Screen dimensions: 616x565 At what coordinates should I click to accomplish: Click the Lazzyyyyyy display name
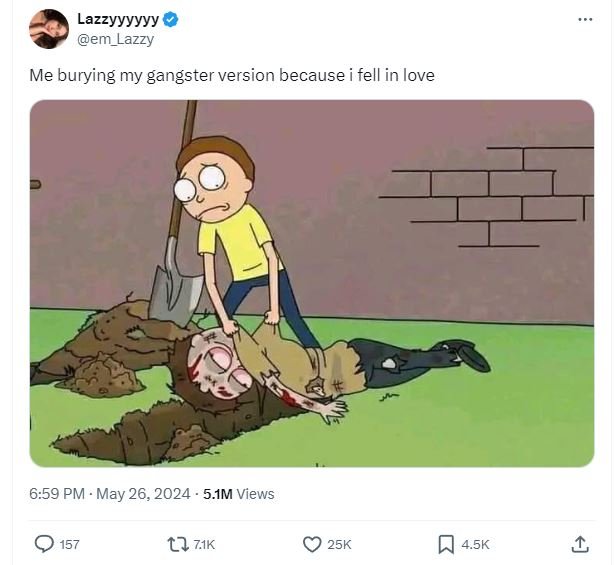click(x=117, y=19)
